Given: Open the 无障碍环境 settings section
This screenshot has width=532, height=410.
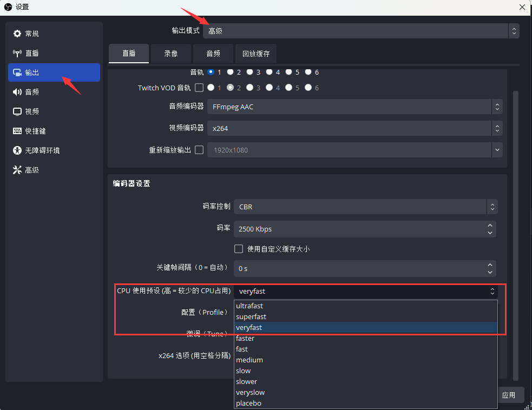Looking at the screenshot, I should [39, 150].
